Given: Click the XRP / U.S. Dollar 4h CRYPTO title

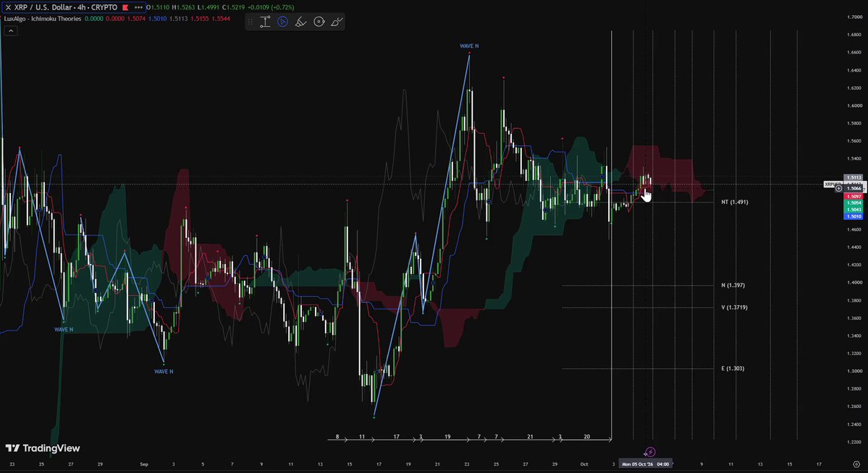Looking at the screenshot, I should click(x=66, y=7).
